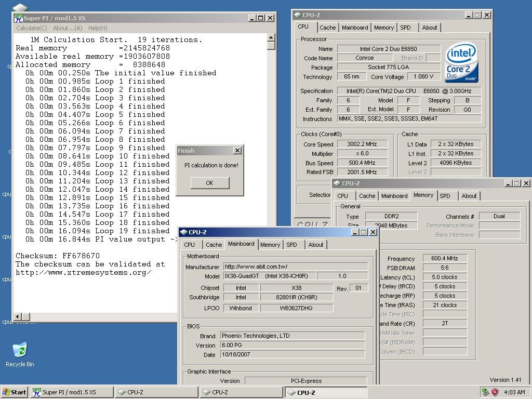Select About tab in the Memory CPU-Z window
The width and height of the screenshot is (532, 399).
point(469,196)
